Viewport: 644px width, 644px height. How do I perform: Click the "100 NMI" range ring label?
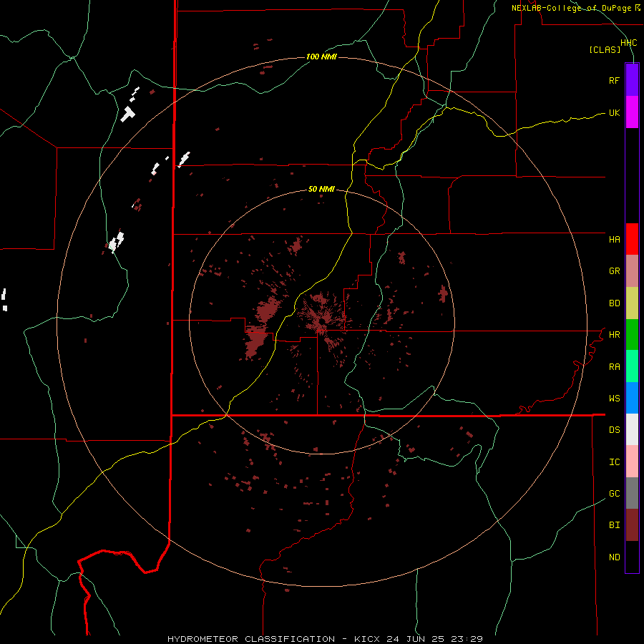pyautogui.click(x=321, y=57)
